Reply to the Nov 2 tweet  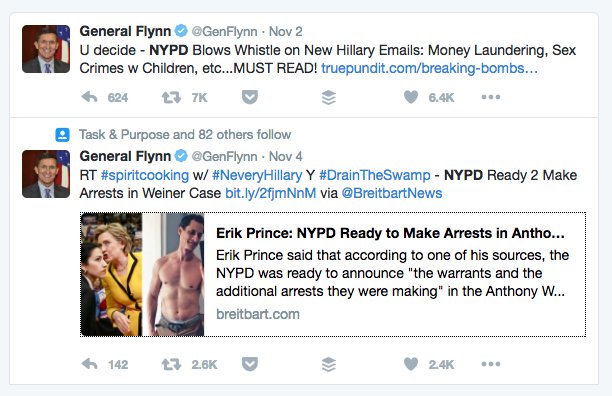coord(89,97)
